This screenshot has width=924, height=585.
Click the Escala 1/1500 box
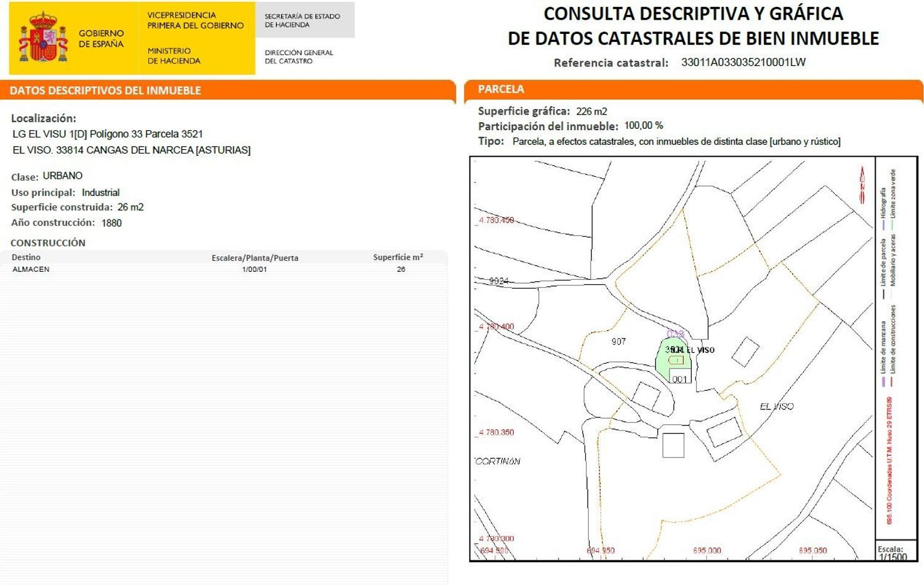pyautogui.click(x=893, y=552)
